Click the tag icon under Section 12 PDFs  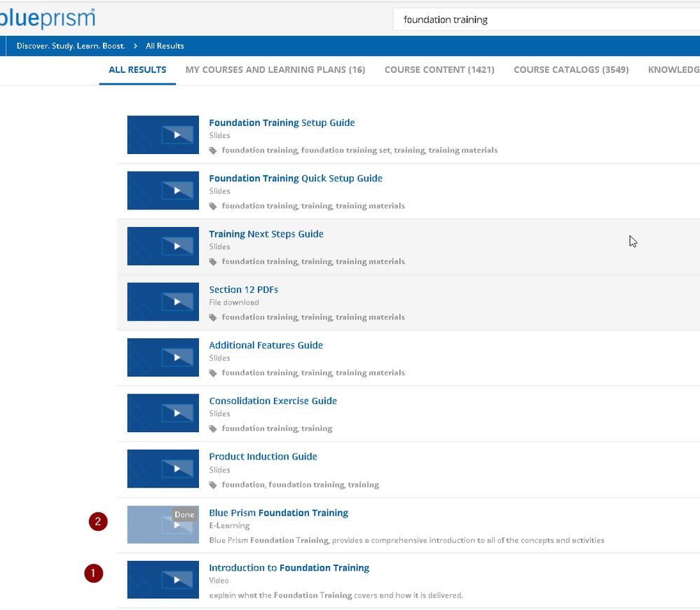click(x=213, y=318)
